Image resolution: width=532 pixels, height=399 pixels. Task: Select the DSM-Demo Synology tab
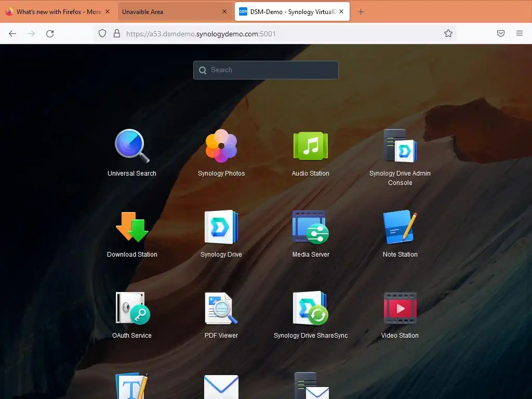coord(292,12)
